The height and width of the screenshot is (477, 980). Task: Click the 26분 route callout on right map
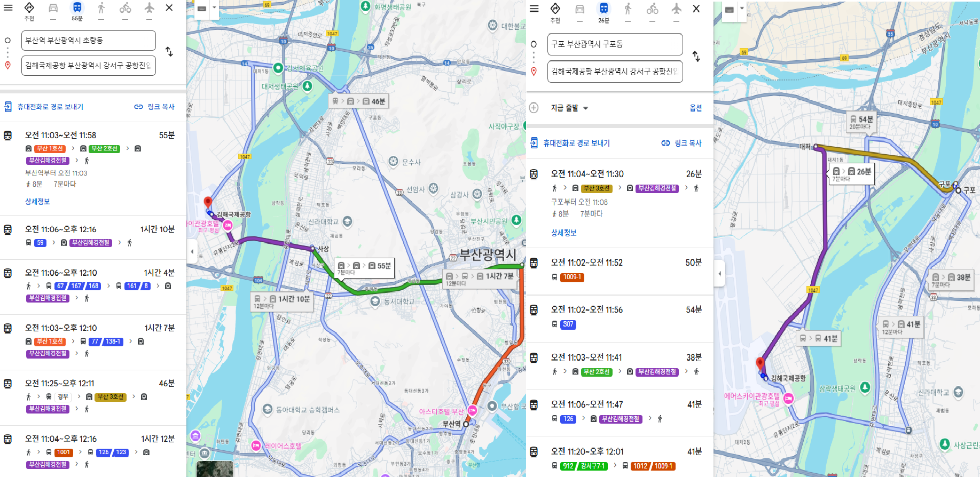point(851,174)
